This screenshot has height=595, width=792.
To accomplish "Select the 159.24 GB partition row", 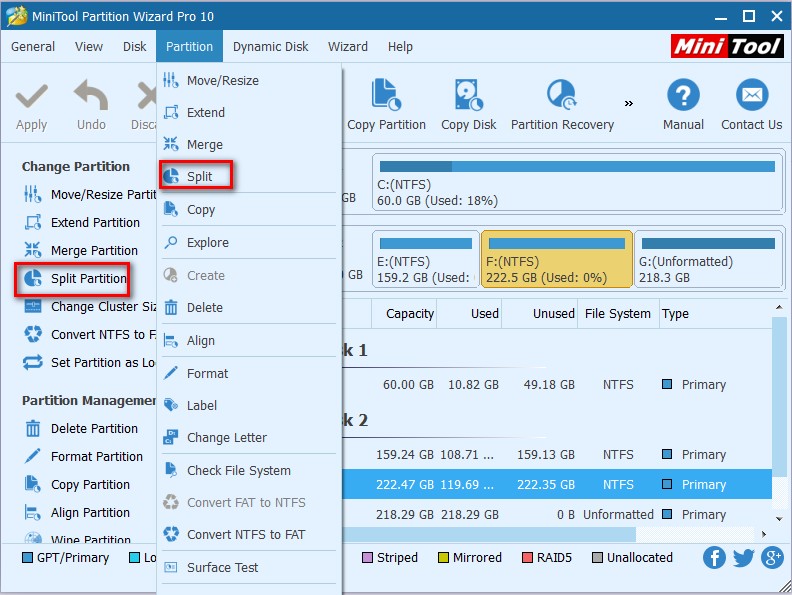I will (x=557, y=455).
